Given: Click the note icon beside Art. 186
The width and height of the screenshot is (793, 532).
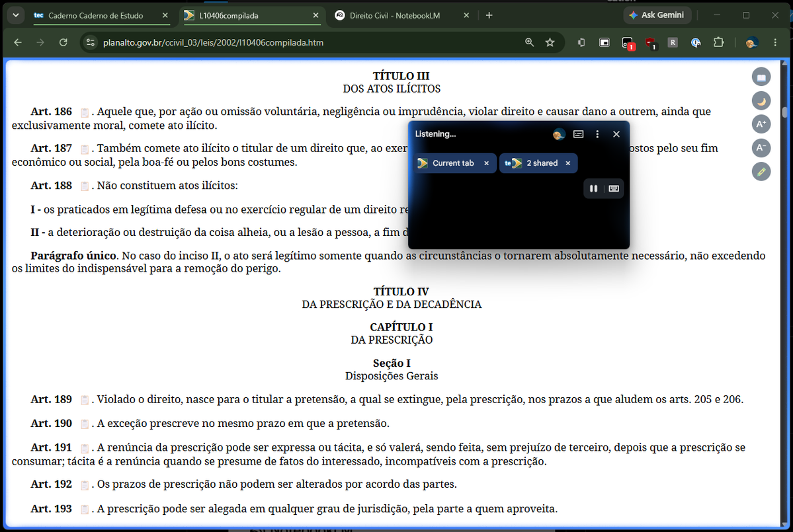Looking at the screenshot, I should point(85,112).
